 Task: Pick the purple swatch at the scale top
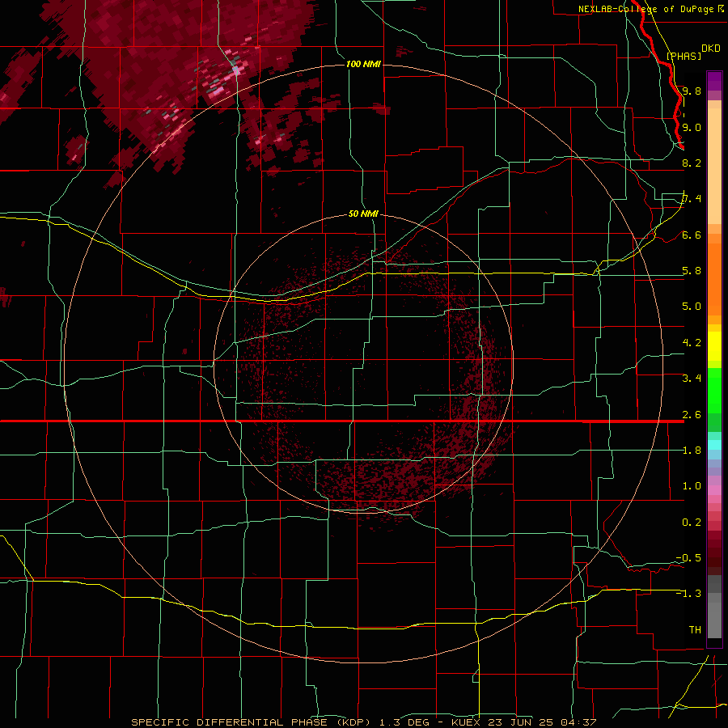[714, 81]
